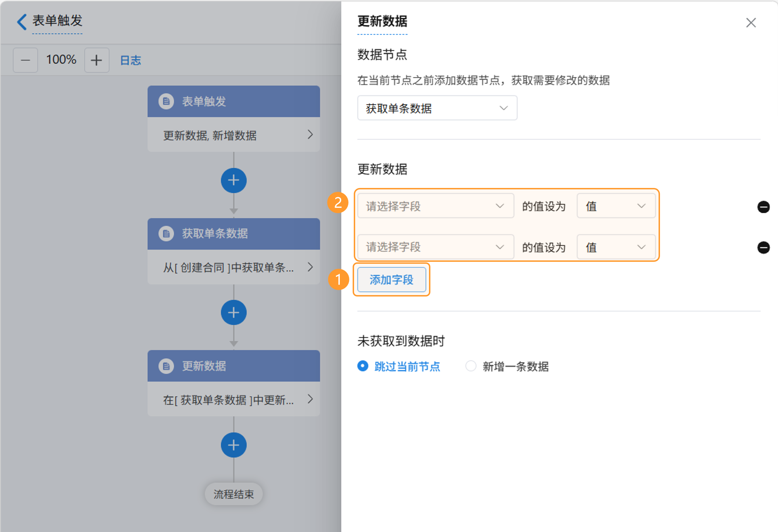Open the 日志 link
This screenshot has height=532, width=778.
tap(131, 60)
